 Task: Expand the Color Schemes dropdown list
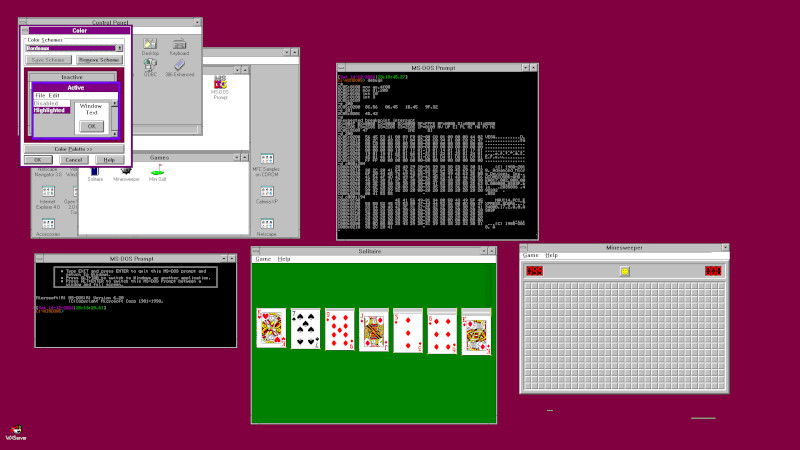point(120,47)
